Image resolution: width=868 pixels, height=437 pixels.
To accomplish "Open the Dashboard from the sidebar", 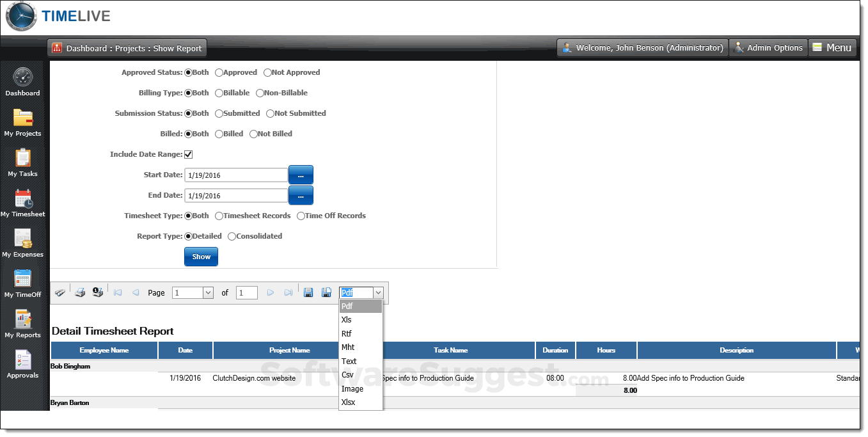I will click(23, 82).
